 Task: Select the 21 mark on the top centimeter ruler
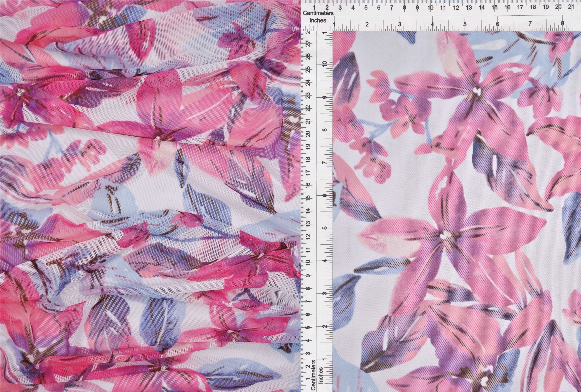coord(571,7)
